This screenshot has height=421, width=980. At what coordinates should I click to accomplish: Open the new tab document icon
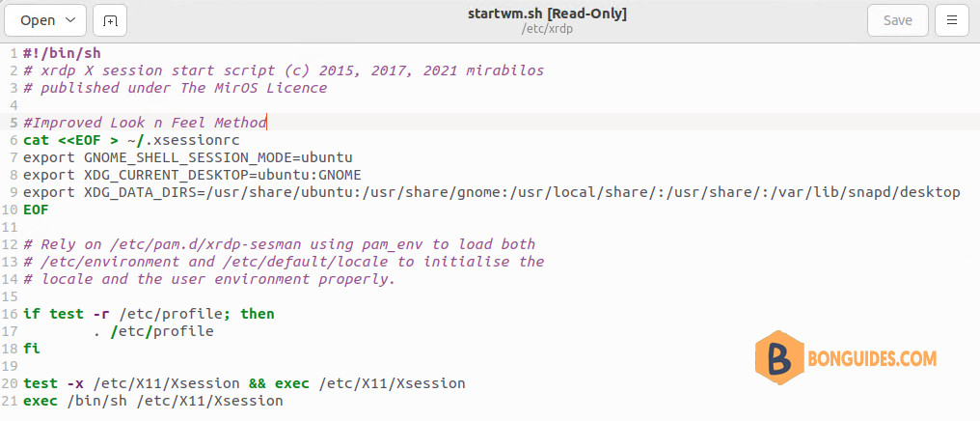[110, 20]
